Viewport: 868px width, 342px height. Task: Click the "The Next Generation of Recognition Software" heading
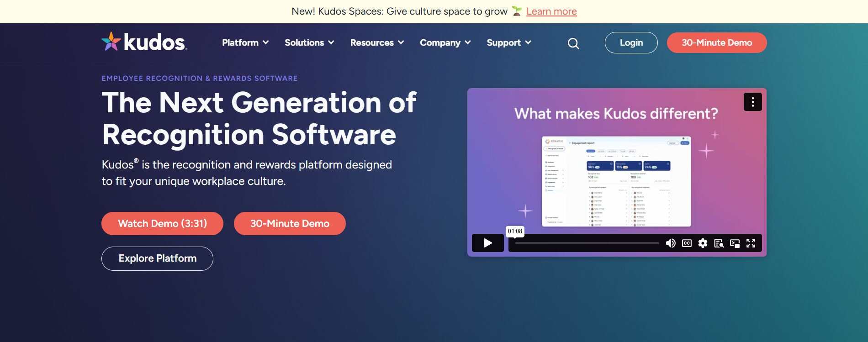point(259,118)
